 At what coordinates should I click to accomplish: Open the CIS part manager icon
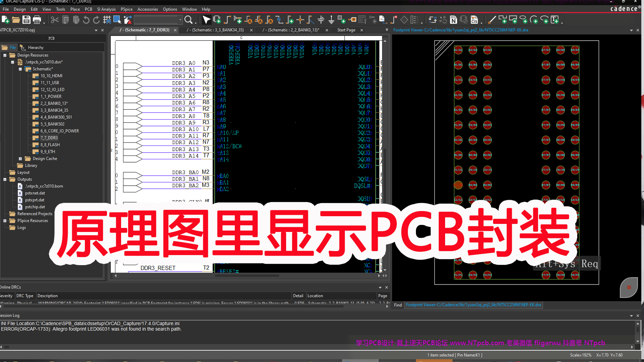[x=474, y=20]
